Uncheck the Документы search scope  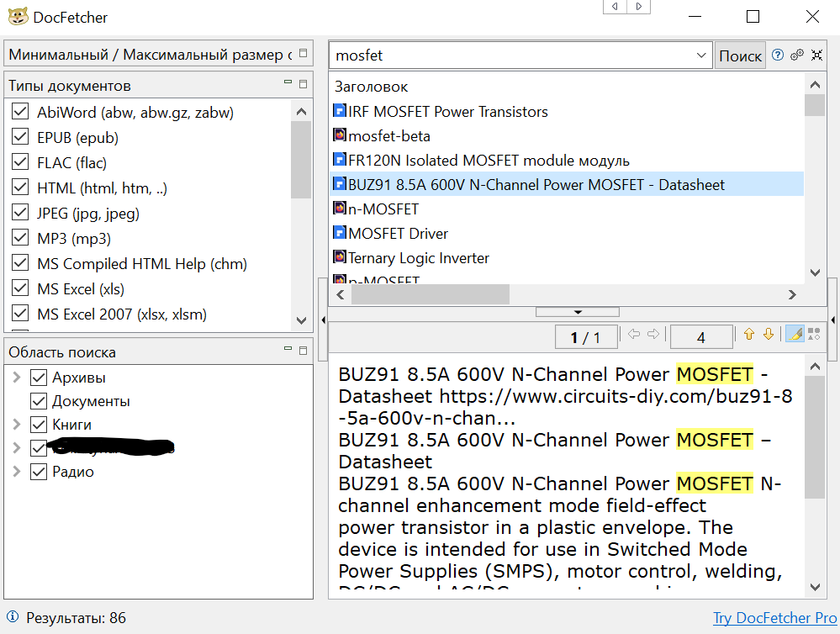pos(39,401)
